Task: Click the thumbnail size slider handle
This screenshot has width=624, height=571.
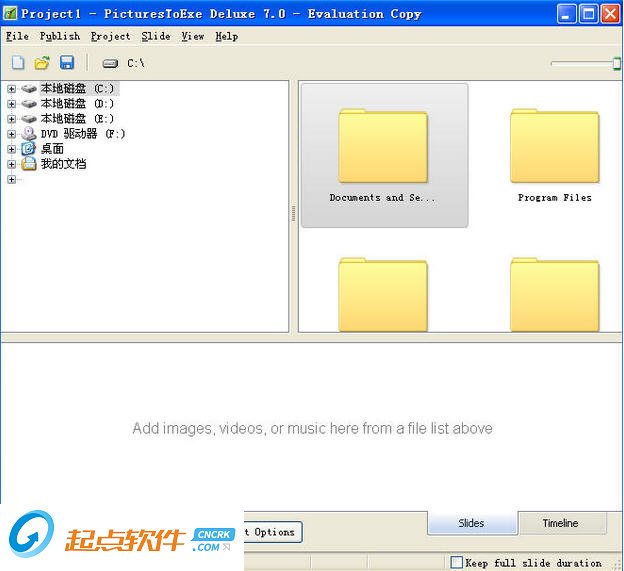Action: pyautogui.click(x=616, y=63)
